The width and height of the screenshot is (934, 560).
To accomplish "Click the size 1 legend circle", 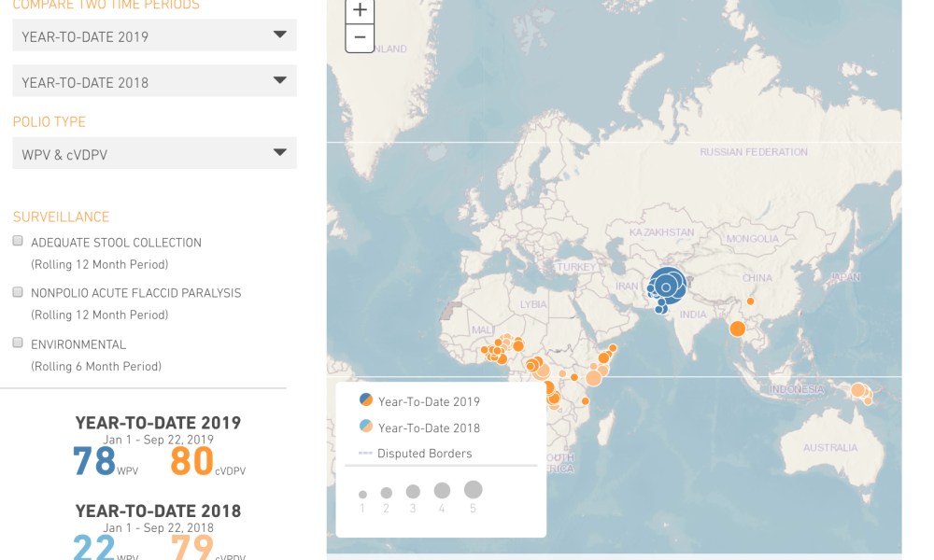I will point(362,495).
